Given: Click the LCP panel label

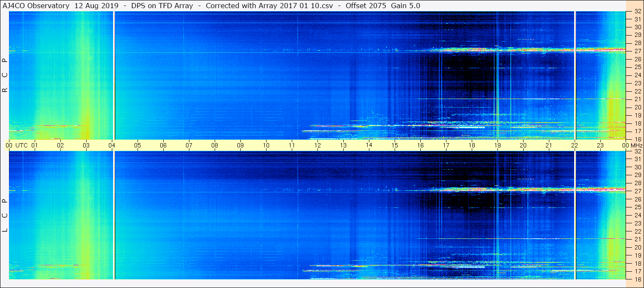Looking at the screenshot, I should pyautogui.click(x=5, y=215).
